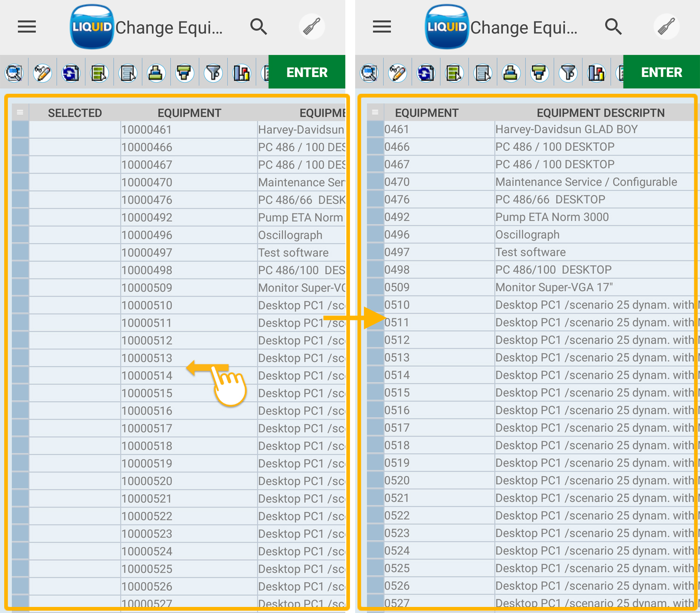Click EQUIPMENT DESCRIPTN column header

click(x=600, y=113)
